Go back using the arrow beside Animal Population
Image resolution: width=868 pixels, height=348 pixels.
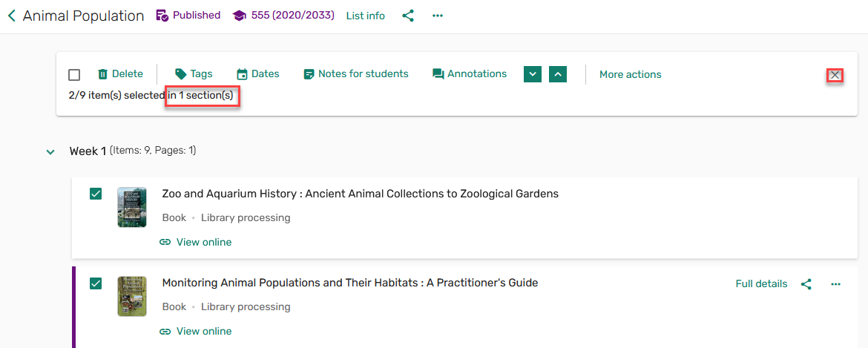pos(11,16)
